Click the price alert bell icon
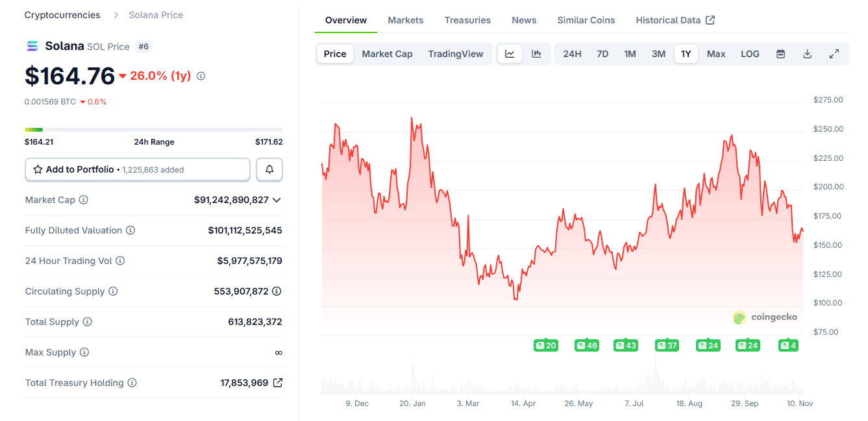 [x=269, y=169]
